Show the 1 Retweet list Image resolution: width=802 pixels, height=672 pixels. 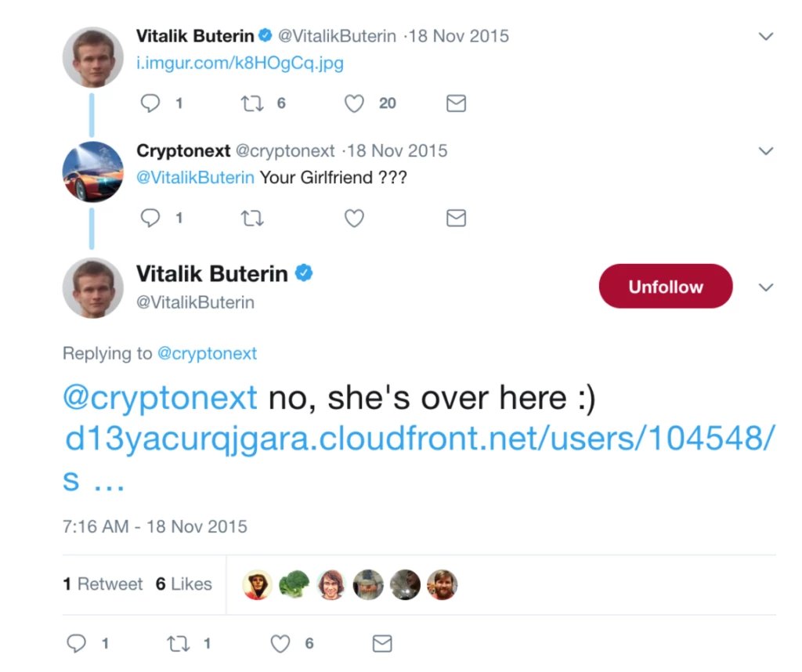point(103,583)
